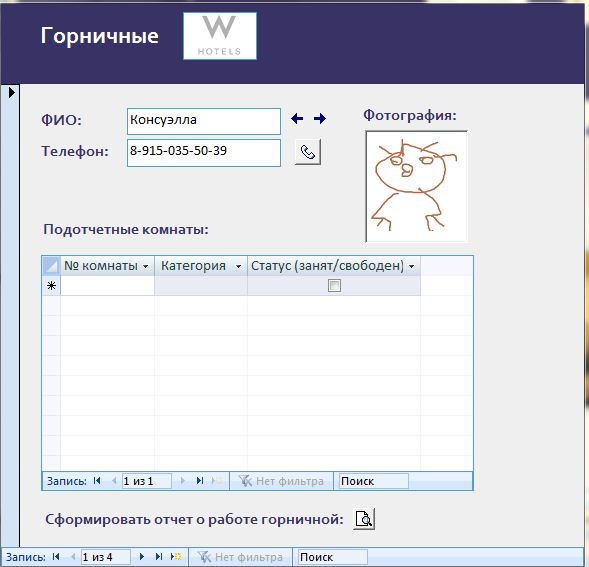Click the main form Нет фильтра indicator
Screen dimensions: 589x567
pos(240,557)
